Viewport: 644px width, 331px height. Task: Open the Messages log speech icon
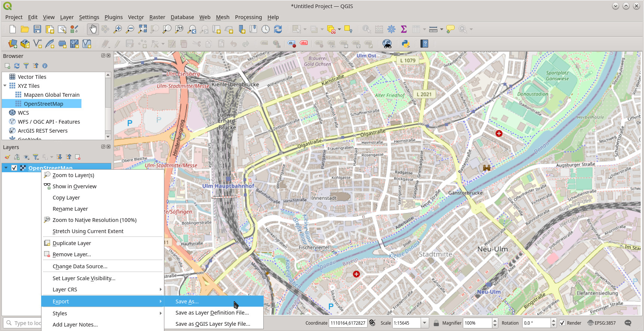point(628,323)
